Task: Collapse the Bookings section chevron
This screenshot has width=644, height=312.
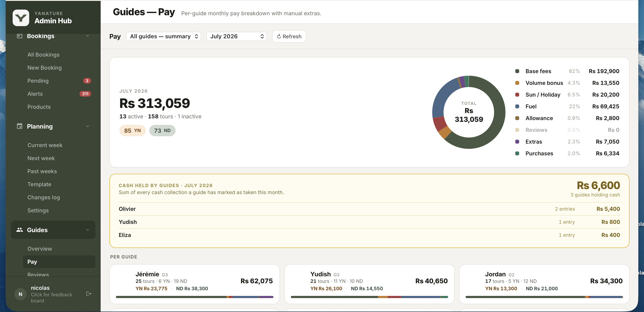Action: pos(88,36)
